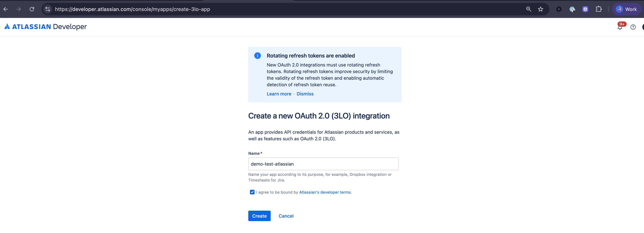Open the Work profile button
Screen dimensions: 644x233
click(627, 9)
